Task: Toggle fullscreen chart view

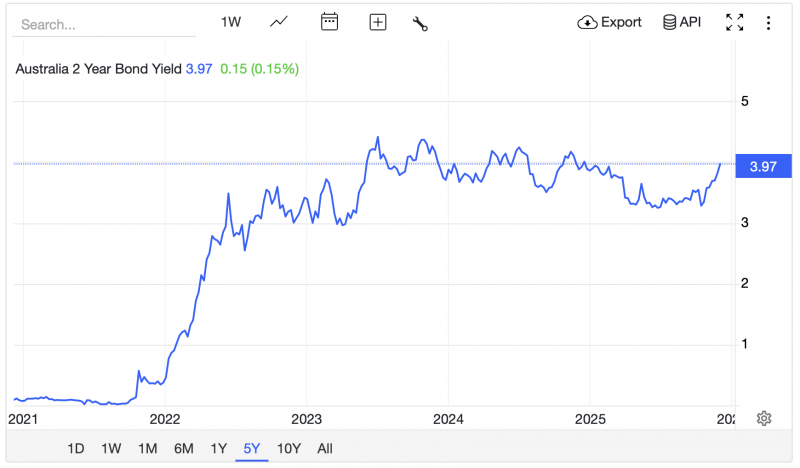Action: (x=735, y=22)
